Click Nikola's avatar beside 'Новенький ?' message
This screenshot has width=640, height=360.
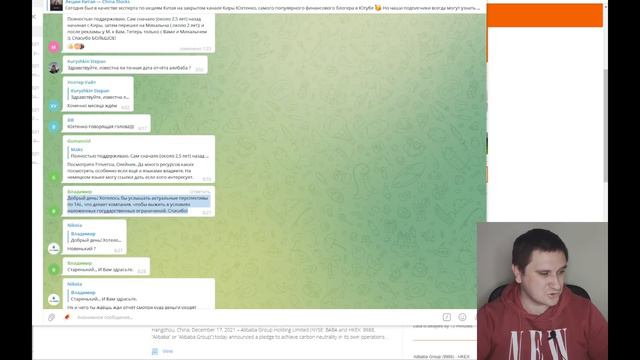tap(54, 248)
